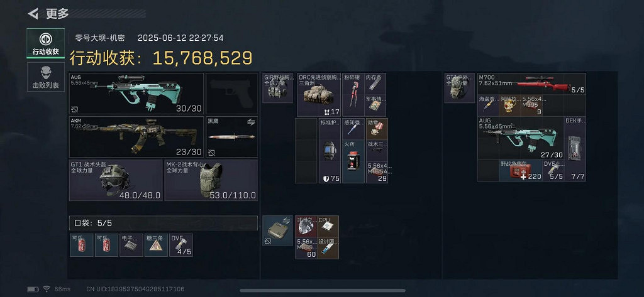Select the first cola can in pocket
The height and width of the screenshot is (297, 644).
coord(81,245)
